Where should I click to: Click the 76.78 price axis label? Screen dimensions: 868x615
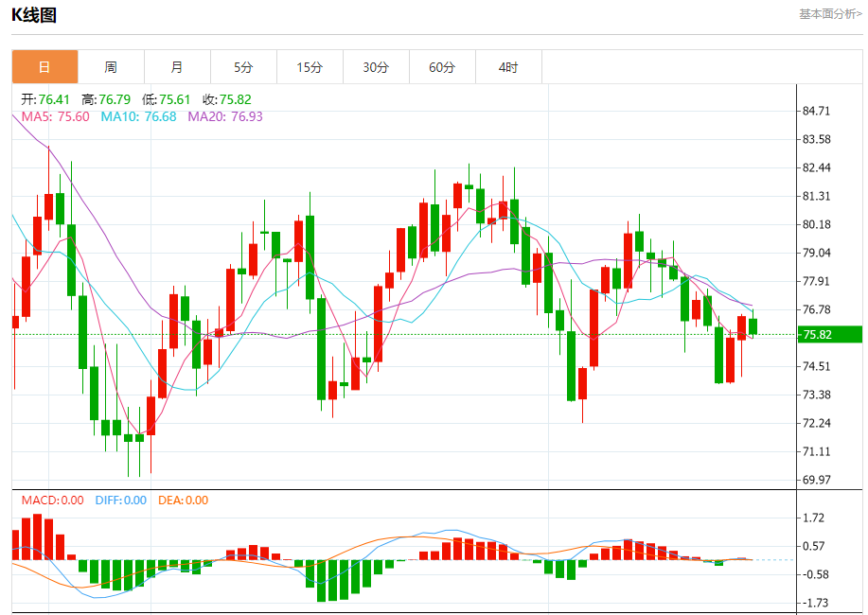coord(817,309)
